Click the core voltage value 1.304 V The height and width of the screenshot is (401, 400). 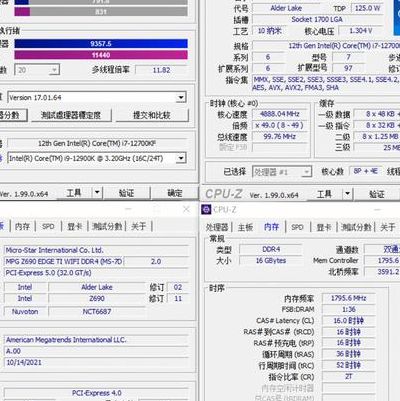point(361,31)
